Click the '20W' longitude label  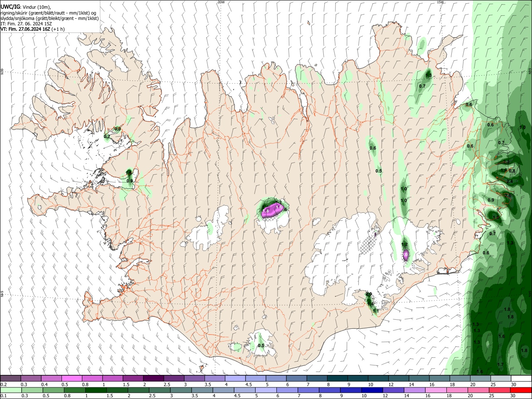tap(221, 2)
